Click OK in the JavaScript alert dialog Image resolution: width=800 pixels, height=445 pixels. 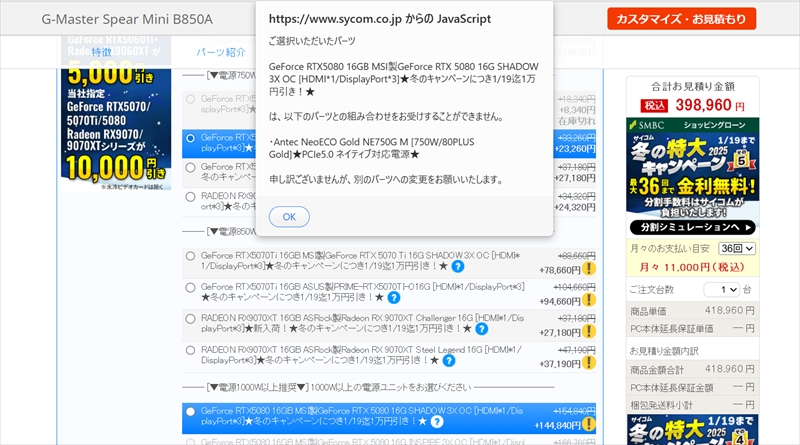[x=289, y=216]
